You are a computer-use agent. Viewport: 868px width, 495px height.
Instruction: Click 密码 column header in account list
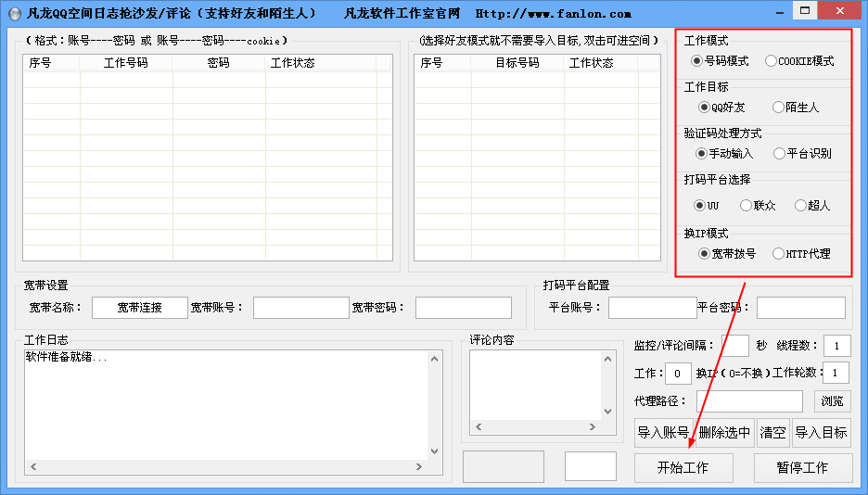[x=219, y=63]
